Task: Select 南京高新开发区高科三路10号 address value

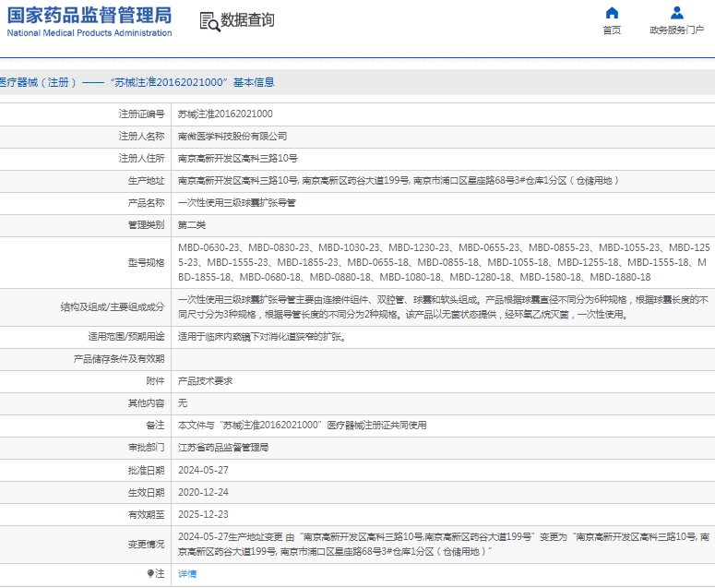Action: point(238,158)
